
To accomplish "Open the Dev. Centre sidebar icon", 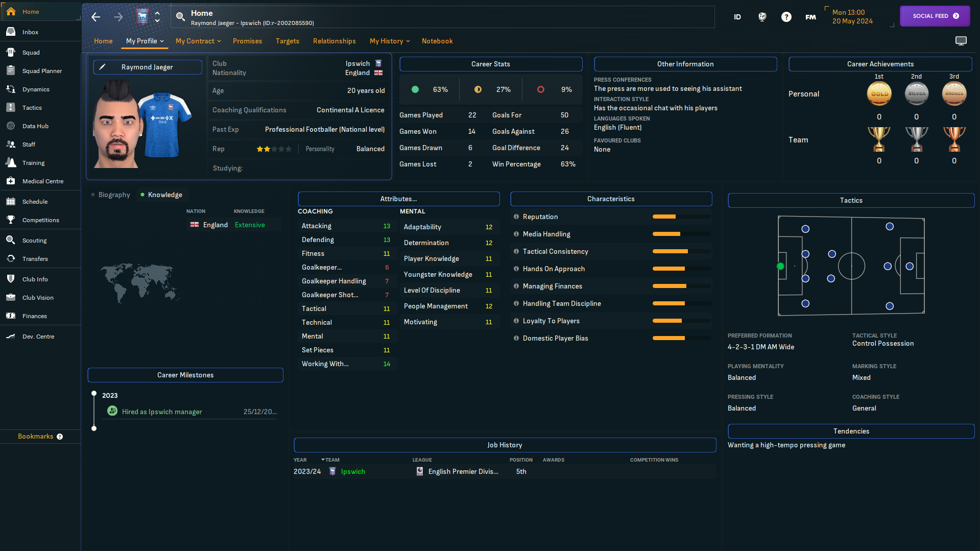I will 11,336.
